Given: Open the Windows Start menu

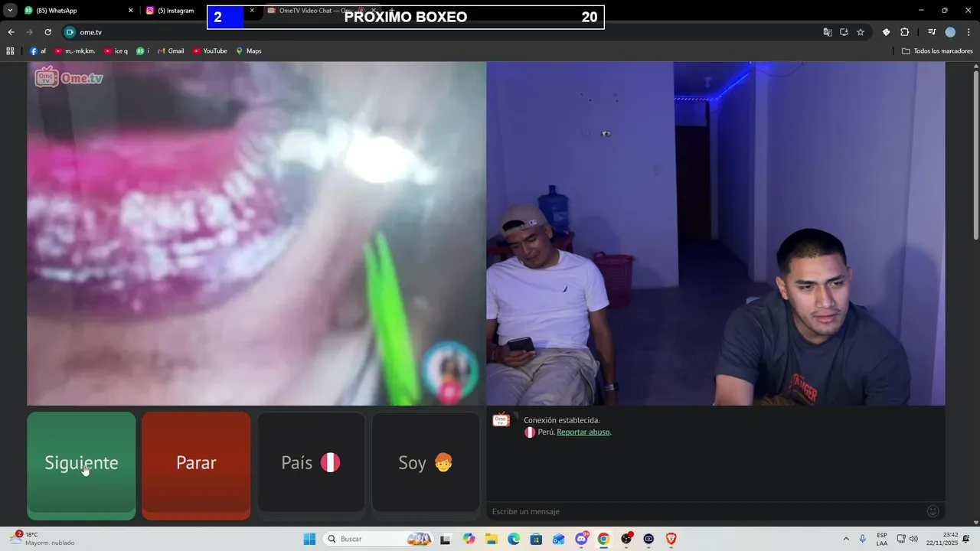Looking at the screenshot, I should [x=309, y=539].
